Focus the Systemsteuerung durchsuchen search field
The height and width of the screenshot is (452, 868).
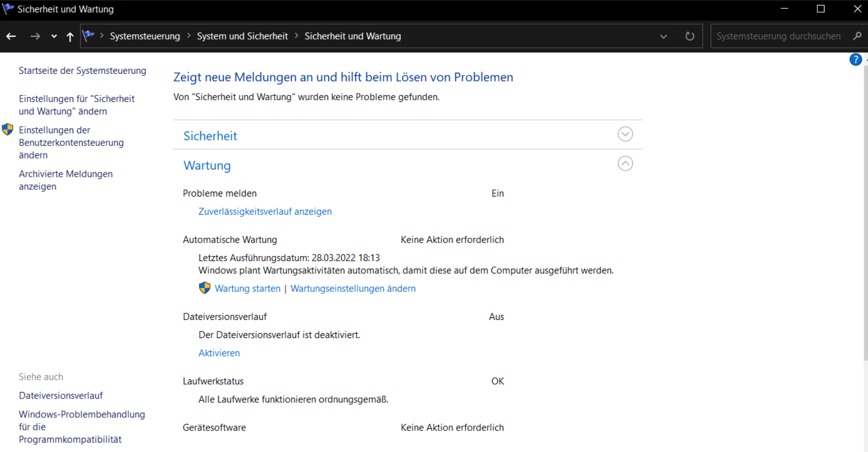[779, 36]
